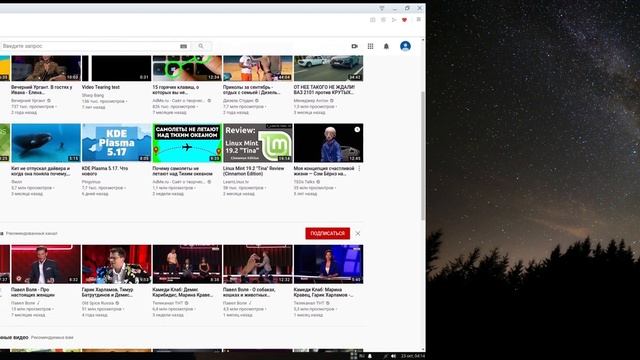Open the Linux Mint 19.2 Tina Review thumbnail
640x360 pixels.
click(x=258, y=143)
